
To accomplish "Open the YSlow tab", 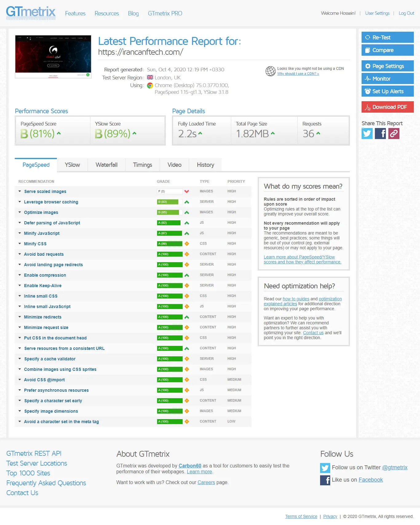I will point(72,165).
